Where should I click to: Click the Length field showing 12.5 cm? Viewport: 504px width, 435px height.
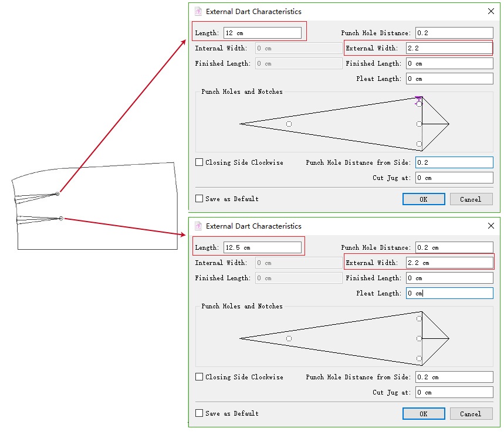tap(262, 247)
